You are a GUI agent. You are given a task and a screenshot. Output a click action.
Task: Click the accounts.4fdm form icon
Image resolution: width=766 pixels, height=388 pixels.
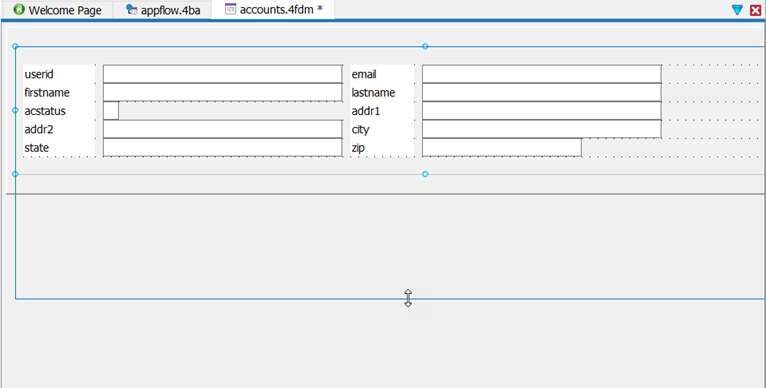click(230, 9)
